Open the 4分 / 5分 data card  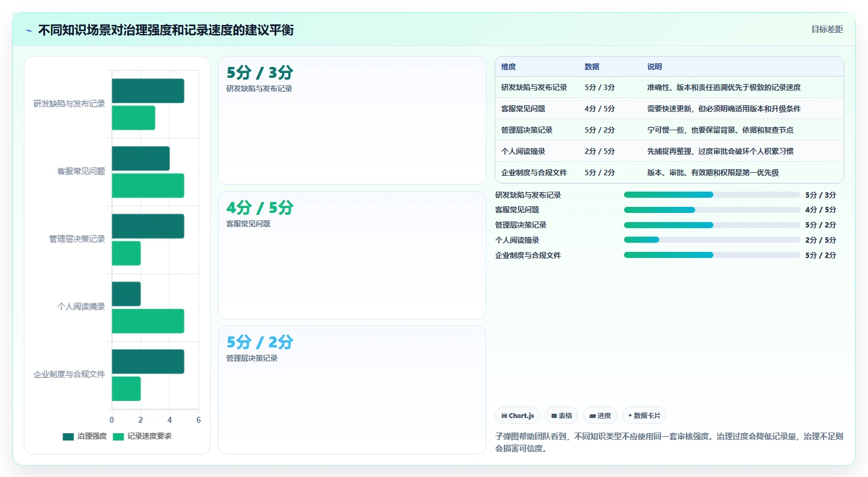point(352,256)
